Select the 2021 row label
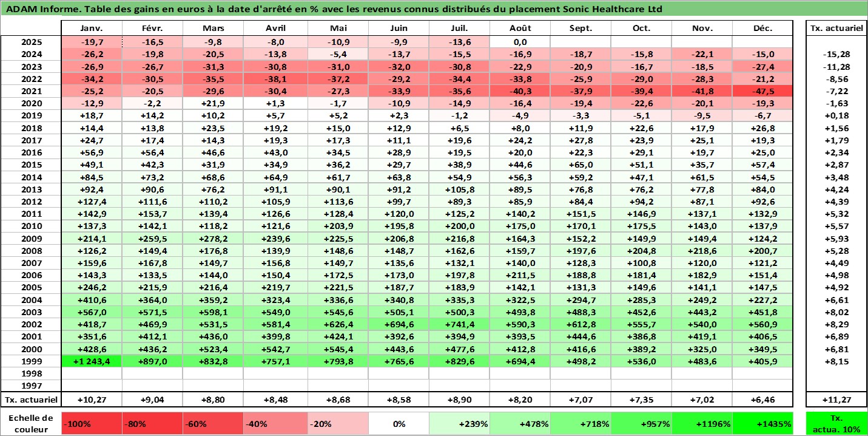Viewport: 868px width, 436px height. [x=31, y=91]
